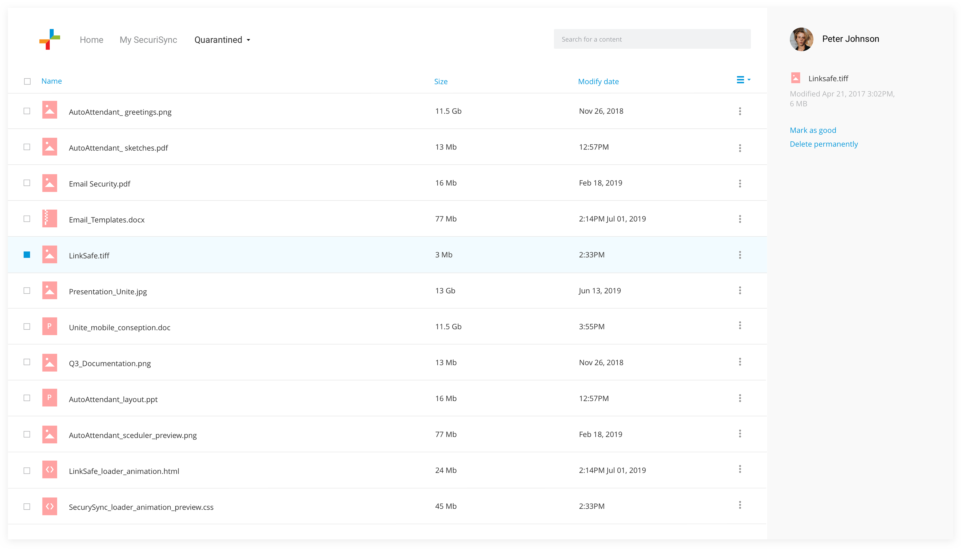Click Mark as good link
Viewport: 972px width, 560px height.
(813, 130)
